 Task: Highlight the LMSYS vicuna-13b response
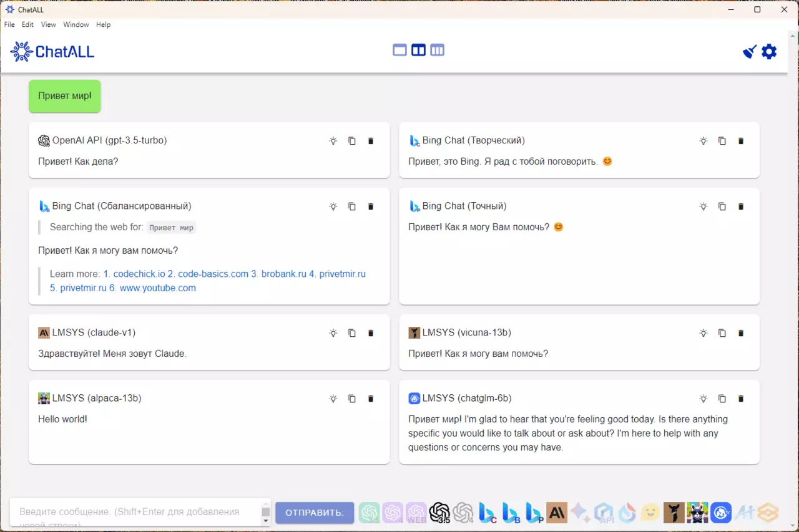(x=703, y=333)
